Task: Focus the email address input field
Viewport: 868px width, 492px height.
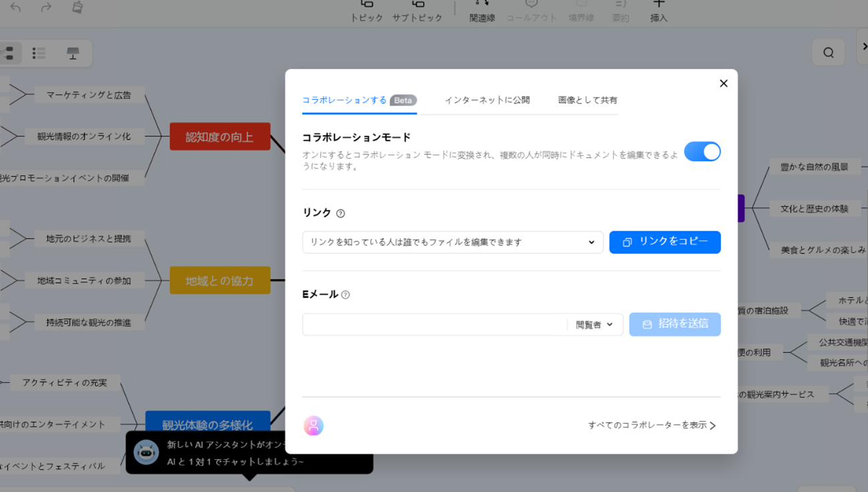Action: pyautogui.click(x=434, y=324)
